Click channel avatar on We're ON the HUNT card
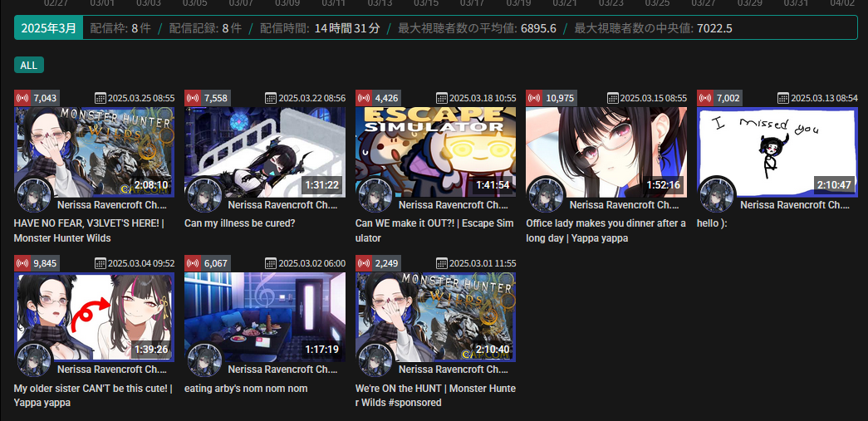This screenshot has width=868, height=421. point(376,360)
